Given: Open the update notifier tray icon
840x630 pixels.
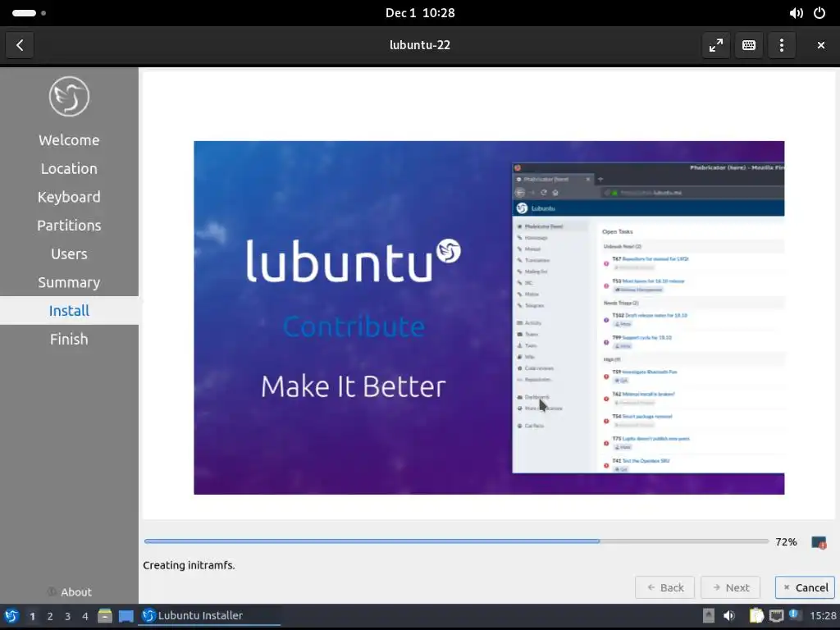Looking at the screenshot, I should click(x=794, y=615).
